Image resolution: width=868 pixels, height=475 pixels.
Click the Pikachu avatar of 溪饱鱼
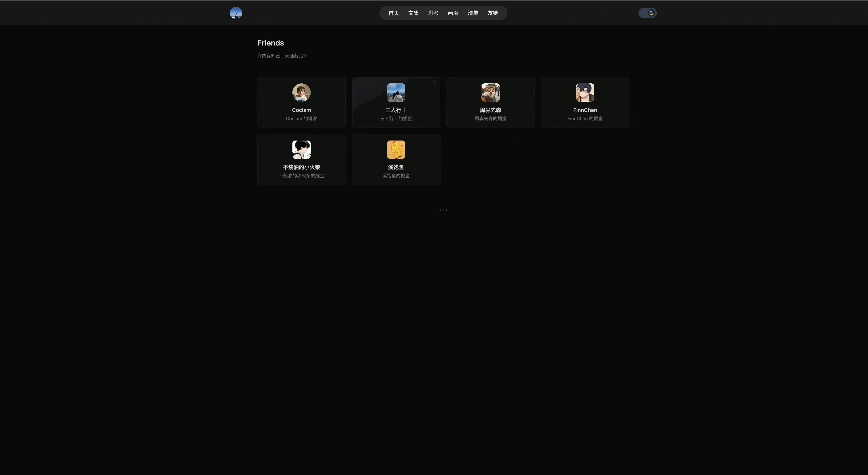point(396,149)
